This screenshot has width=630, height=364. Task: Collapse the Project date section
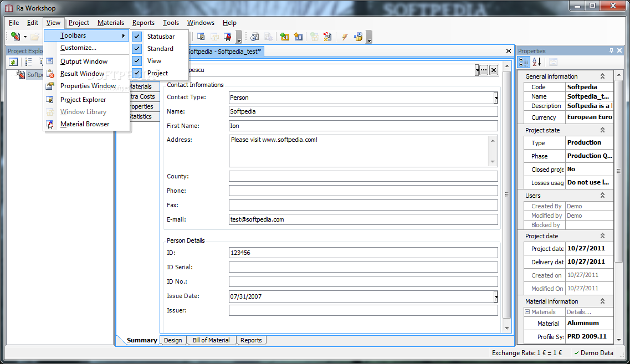pos(602,236)
